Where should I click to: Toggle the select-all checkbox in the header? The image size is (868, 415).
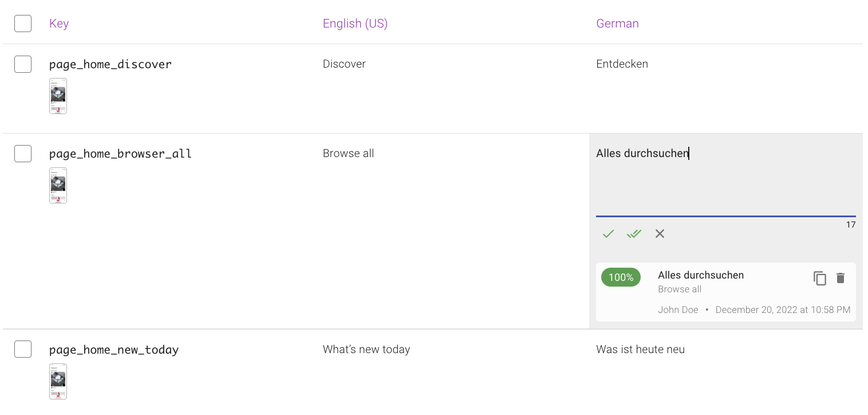pos(23,24)
